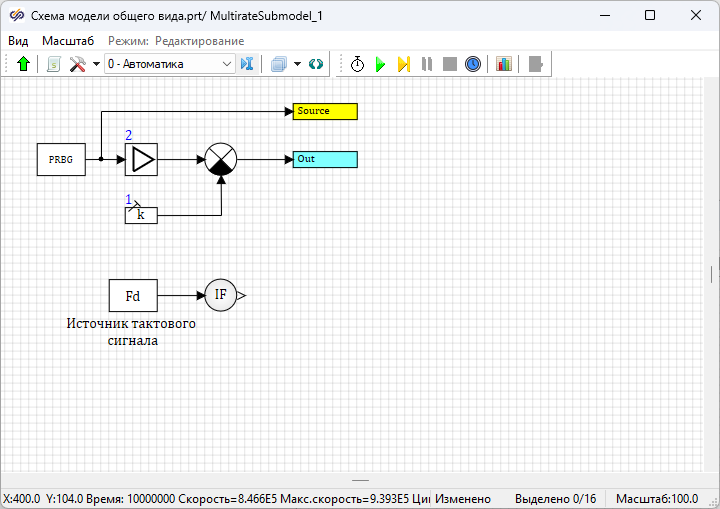Open the Масштаб menu
Screen dimensions: 720x509
68,41
